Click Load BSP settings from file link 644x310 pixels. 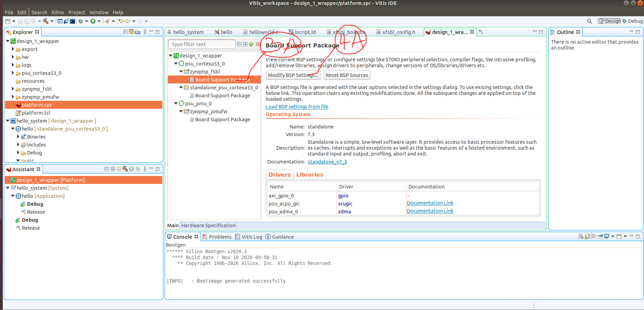tap(297, 107)
